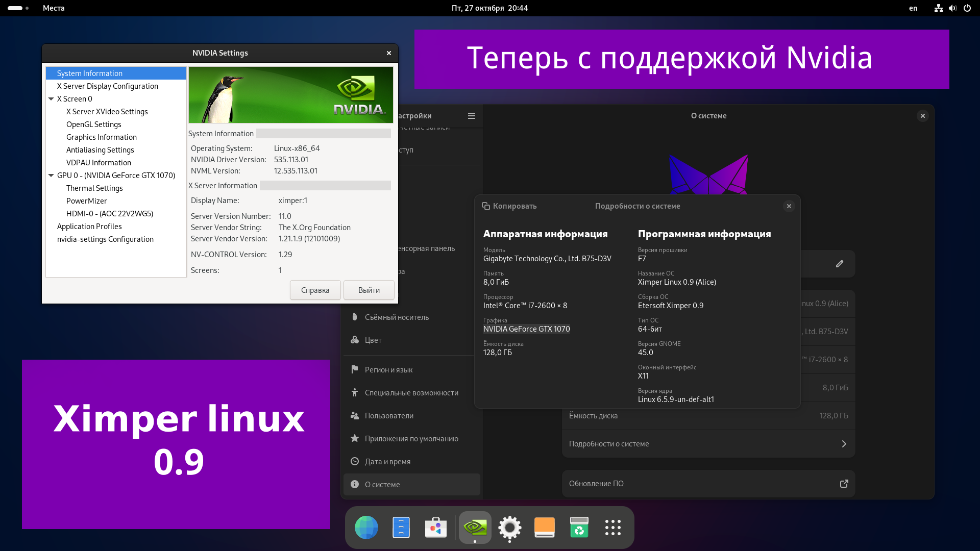Image resolution: width=980 pixels, height=551 pixels.
Task: Open the software store from the dock
Action: [435, 527]
